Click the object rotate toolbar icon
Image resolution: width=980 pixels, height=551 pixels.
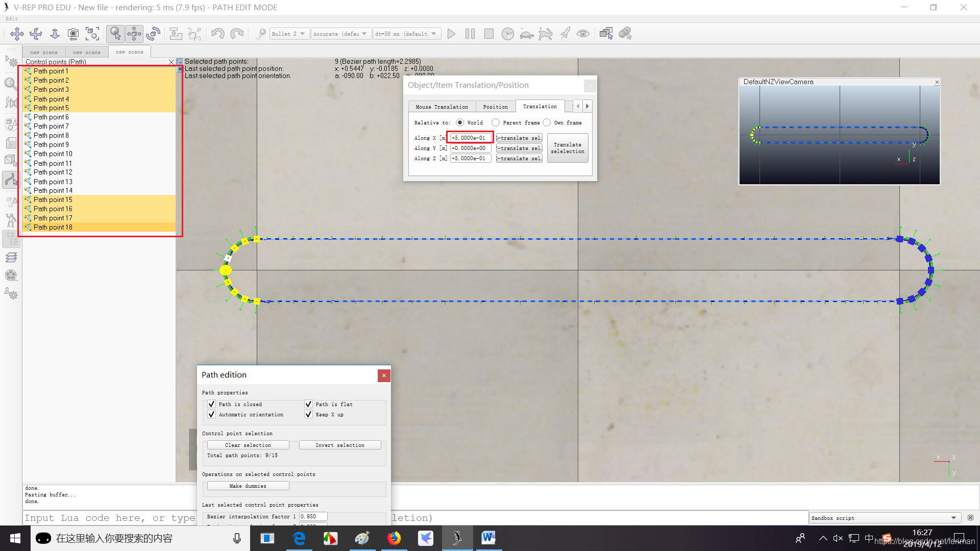coord(153,34)
